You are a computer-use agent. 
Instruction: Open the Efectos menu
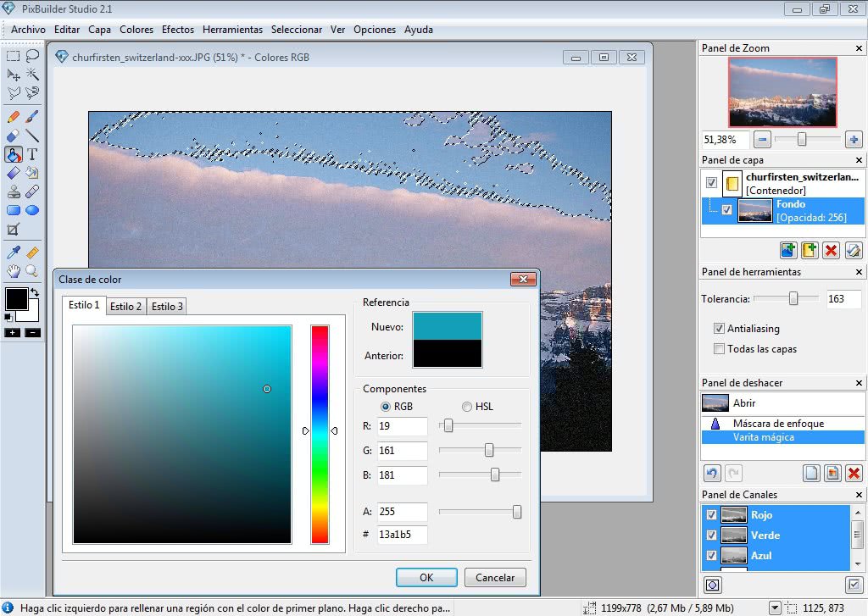pyautogui.click(x=178, y=30)
